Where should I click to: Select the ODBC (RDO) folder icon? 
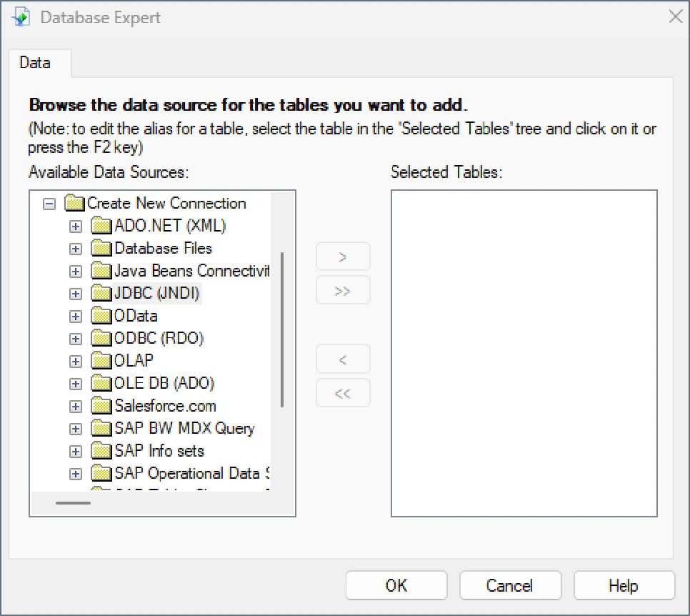(x=100, y=338)
